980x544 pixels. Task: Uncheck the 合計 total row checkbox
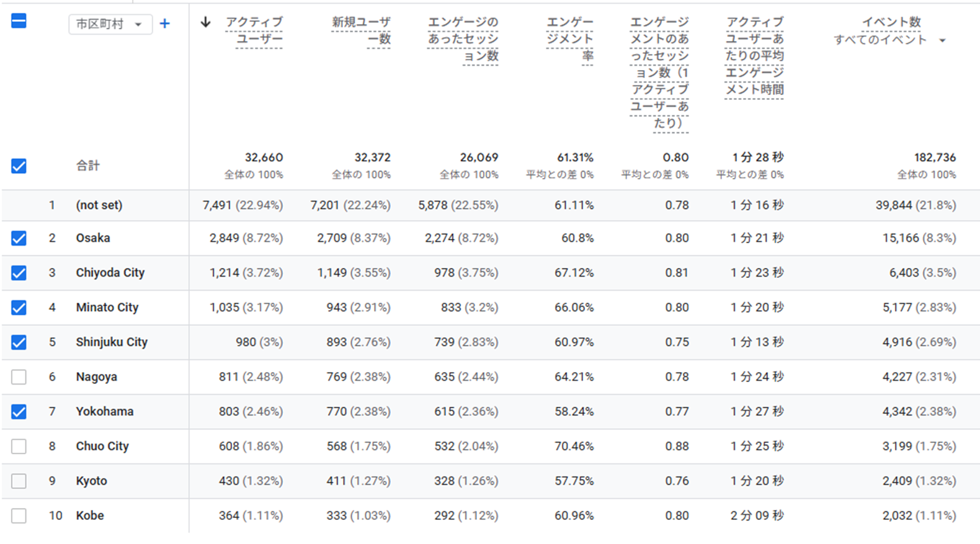(x=19, y=166)
